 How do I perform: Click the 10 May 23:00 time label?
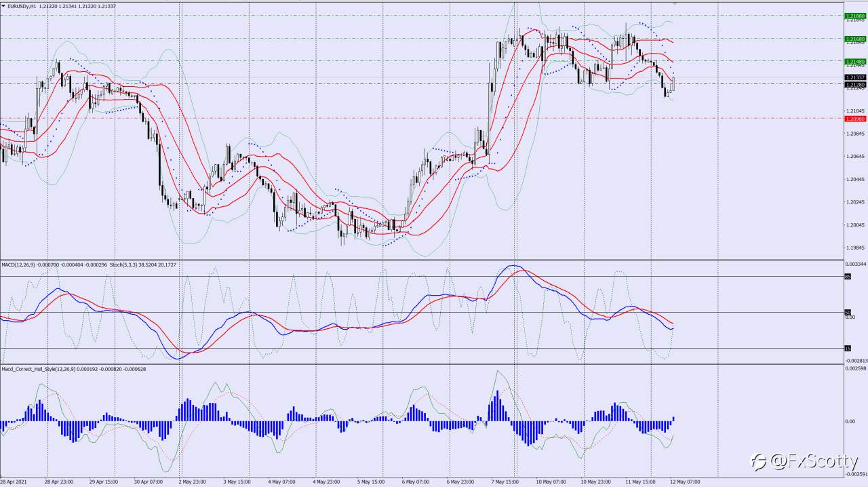(x=596, y=482)
